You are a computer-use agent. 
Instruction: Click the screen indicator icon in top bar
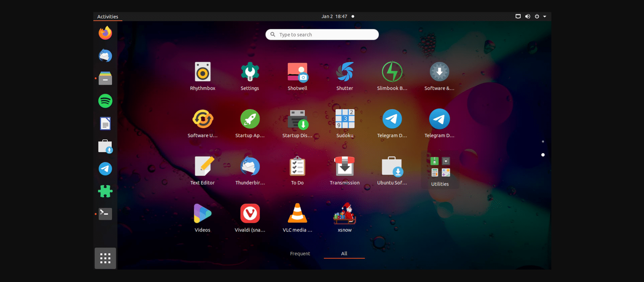(518, 16)
